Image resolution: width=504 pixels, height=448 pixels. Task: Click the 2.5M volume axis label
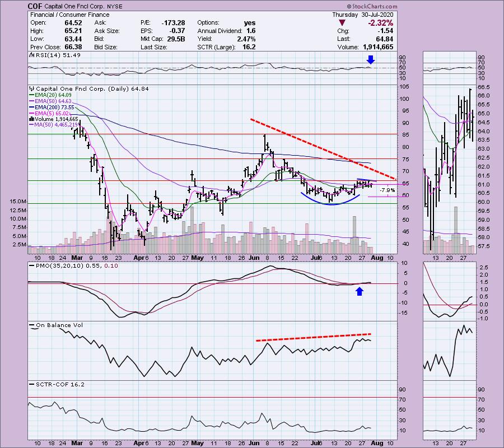[x=19, y=245]
